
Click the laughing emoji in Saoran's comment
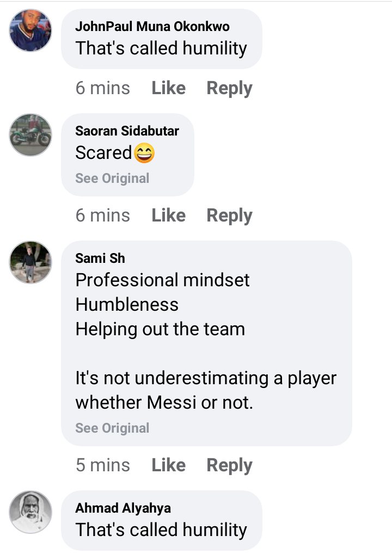pos(144,153)
